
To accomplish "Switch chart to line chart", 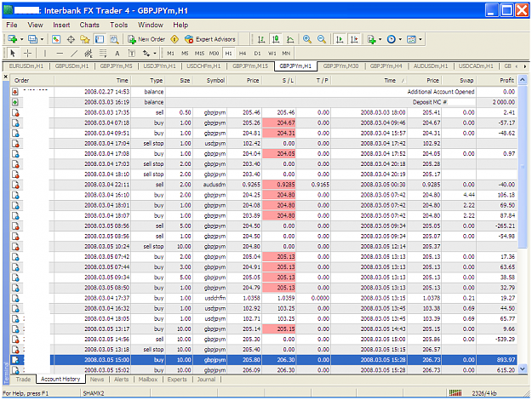I will [290, 39].
